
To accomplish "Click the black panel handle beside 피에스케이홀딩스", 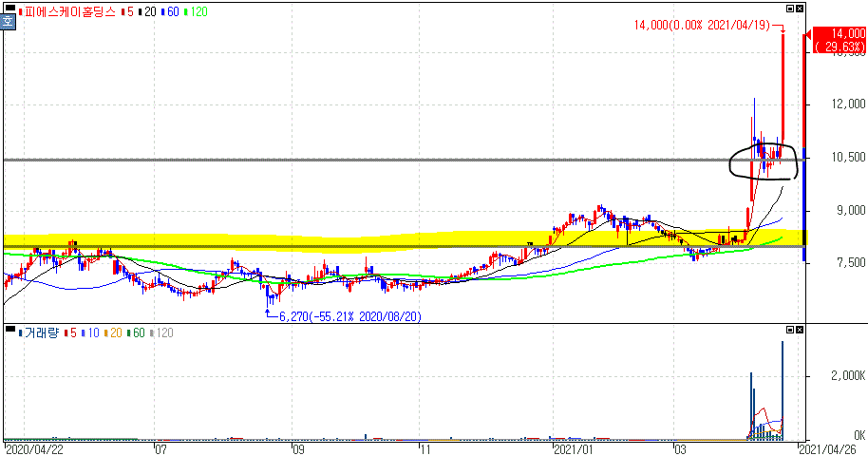I will click(x=9, y=8).
